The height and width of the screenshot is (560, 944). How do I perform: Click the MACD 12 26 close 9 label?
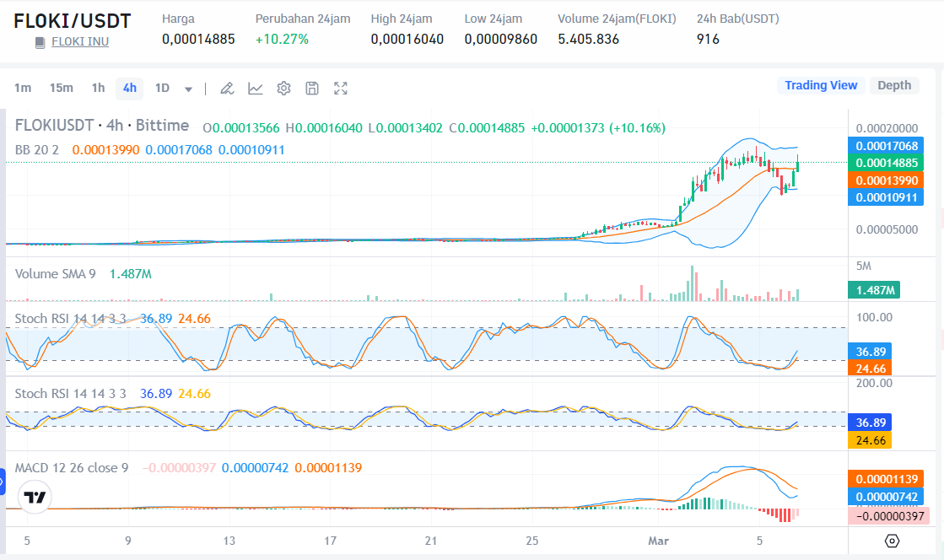click(72, 467)
